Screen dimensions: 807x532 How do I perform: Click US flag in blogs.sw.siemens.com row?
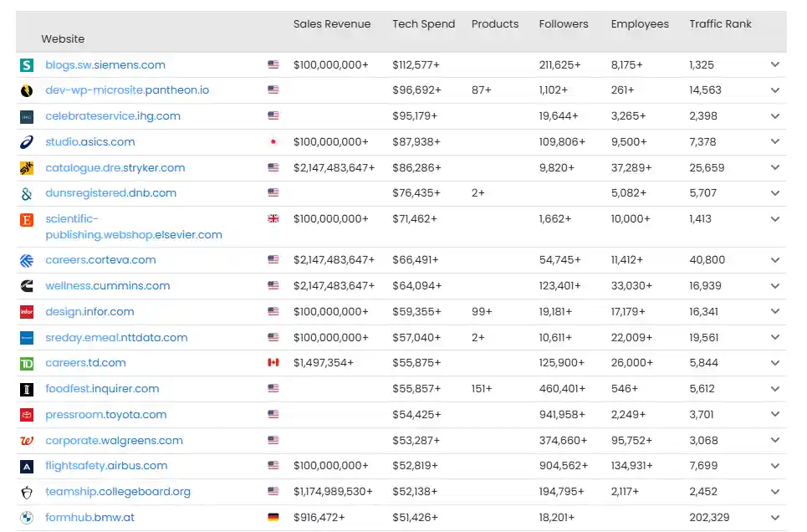(x=273, y=64)
